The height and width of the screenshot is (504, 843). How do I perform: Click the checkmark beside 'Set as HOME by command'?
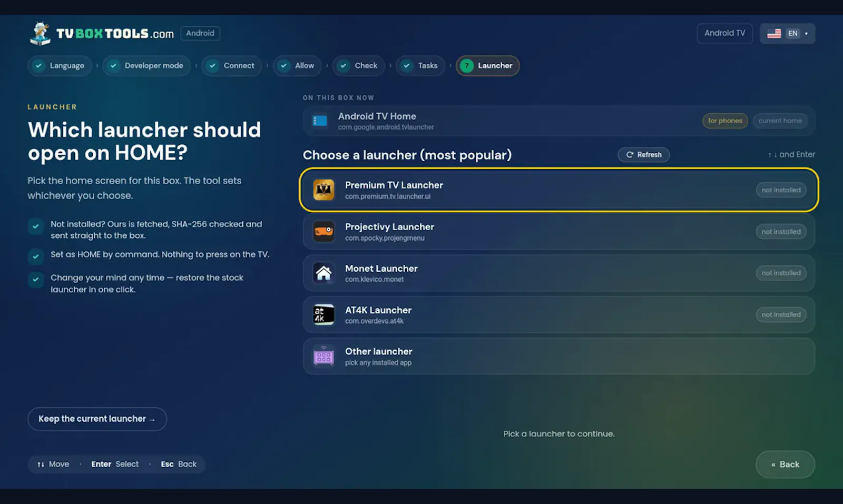point(36,256)
